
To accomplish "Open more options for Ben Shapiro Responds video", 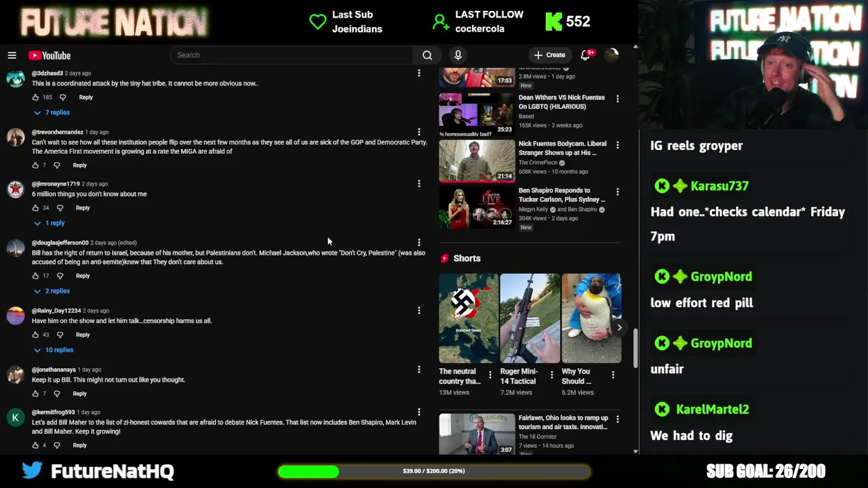I will point(617,192).
